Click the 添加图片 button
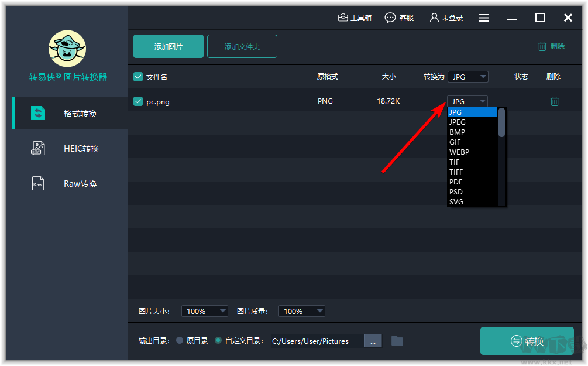The height and width of the screenshot is (366, 588). (169, 46)
